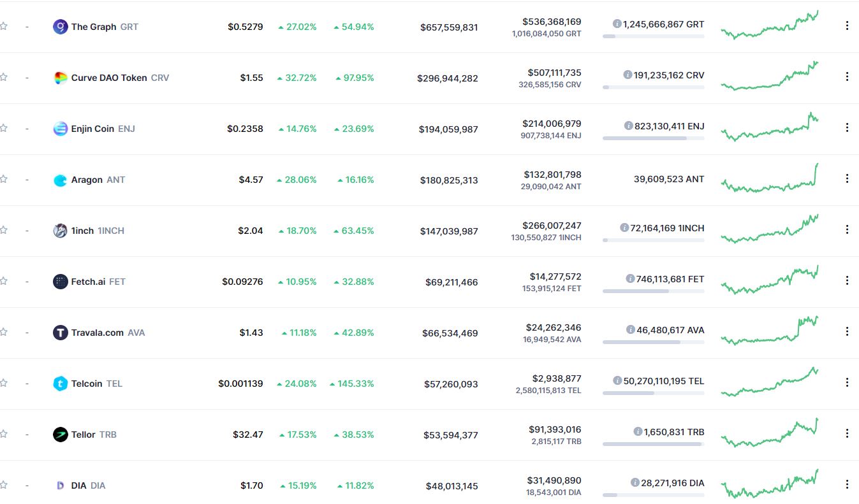
Task: Toggle watchlist star for Travala.com row
Action: pyautogui.click(x=3, y=332)
